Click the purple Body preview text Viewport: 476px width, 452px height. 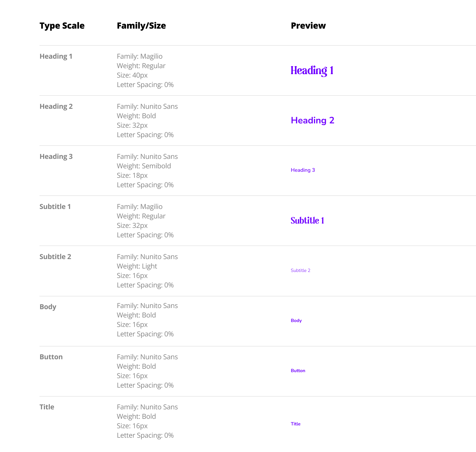(296, 321)
